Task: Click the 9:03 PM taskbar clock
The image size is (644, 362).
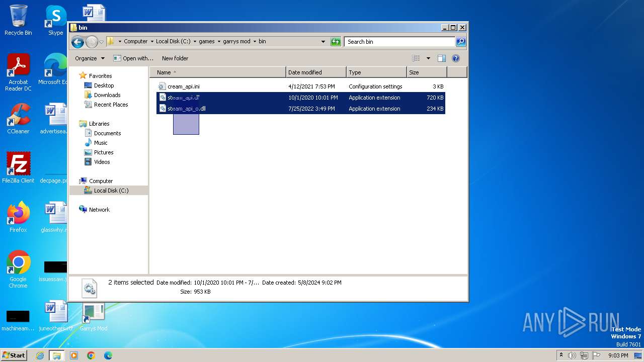Action: tap(618, 355)
